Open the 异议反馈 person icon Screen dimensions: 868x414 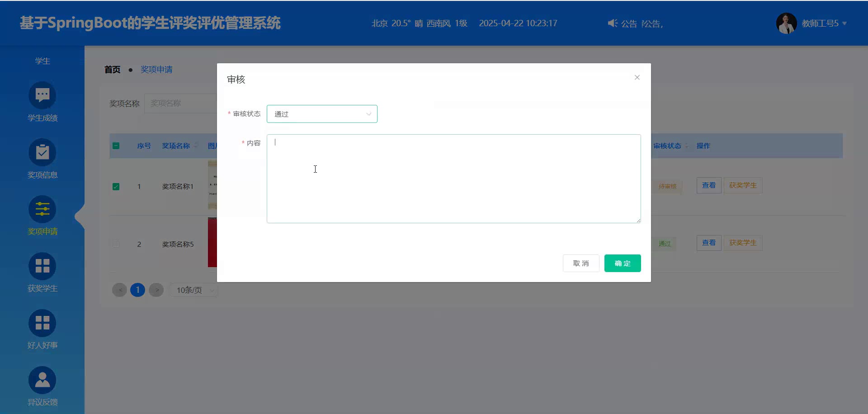pos(42,380)
